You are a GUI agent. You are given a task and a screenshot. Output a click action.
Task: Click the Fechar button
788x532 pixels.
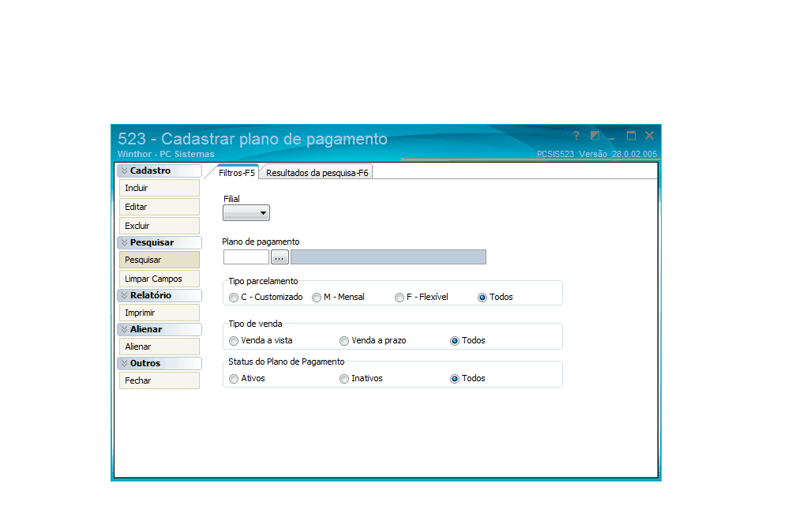coord(159,380)
